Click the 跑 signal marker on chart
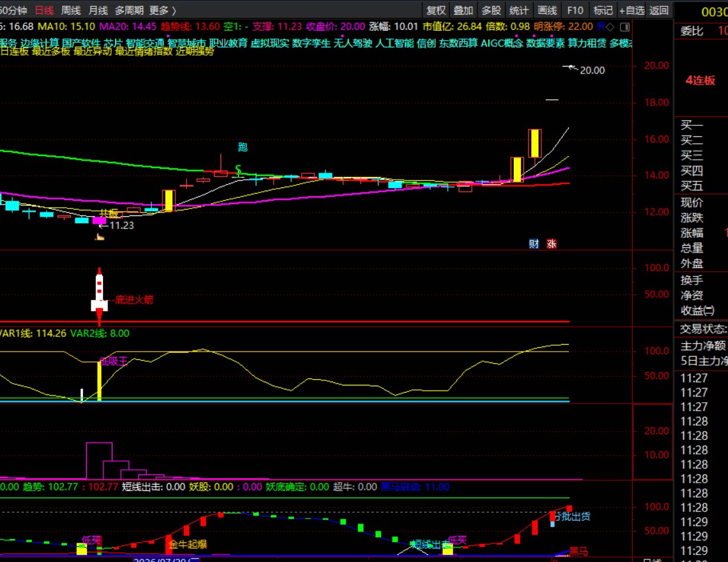 coord(242,147)
